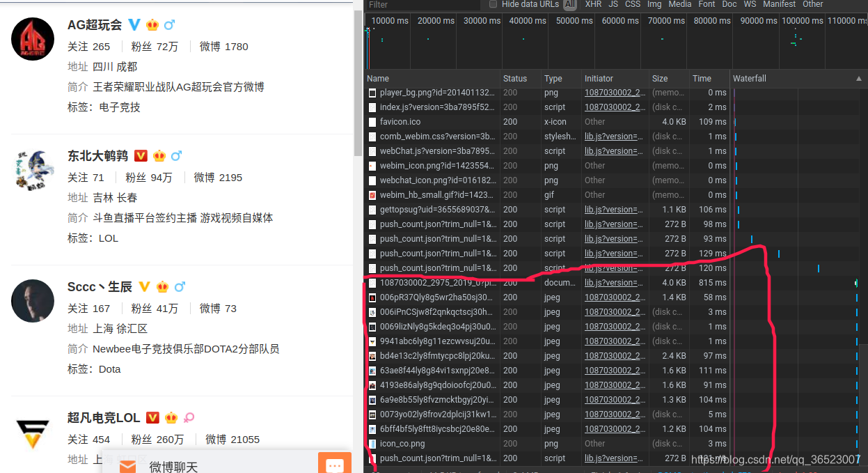Click the blue V badge beside AG超玩会
Viewport: 868px width, 473px height.
(134, 25)
